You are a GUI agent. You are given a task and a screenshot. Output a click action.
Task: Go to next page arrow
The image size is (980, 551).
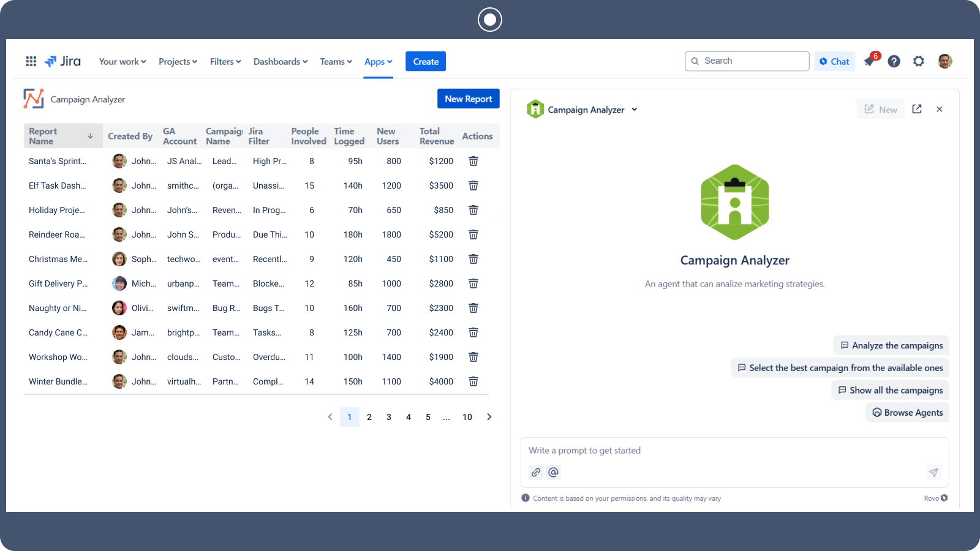coord(489,417)
